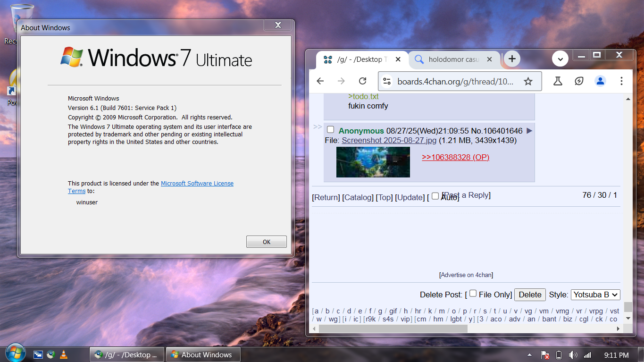
Task: Open a new Chrome tab
Action: [x=512, y=59]
